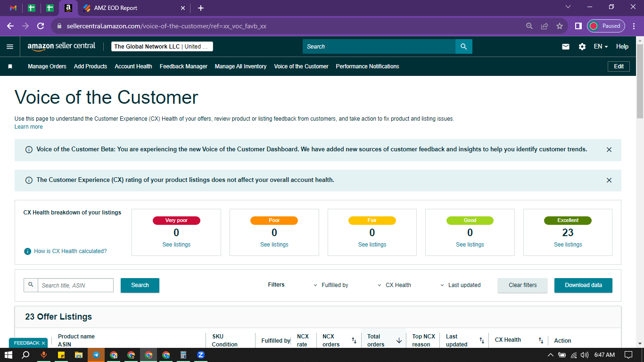Sort by Total orders down arrow

pyautogui.click(x=399, y=340)
